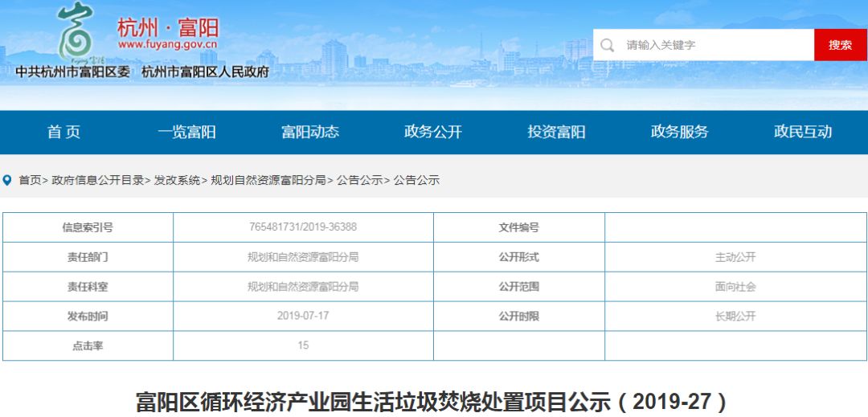868x417 pixels.
Task: Select 富阳动态 in the navigation bar
Action: 310,133
